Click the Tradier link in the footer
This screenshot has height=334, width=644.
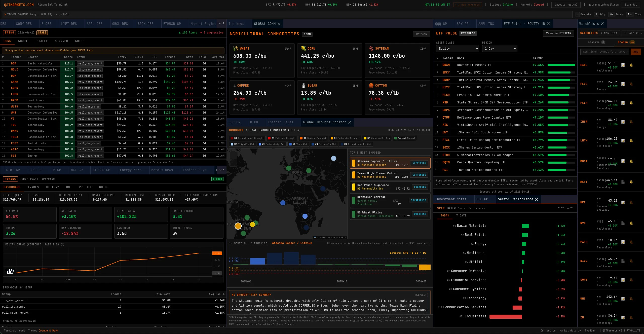pyautogui.click(x=590, y=331)
